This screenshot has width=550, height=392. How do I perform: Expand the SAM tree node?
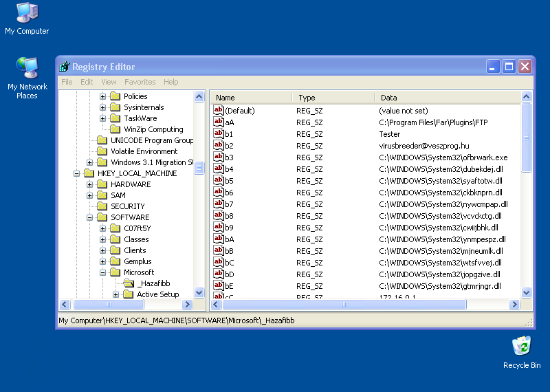pyautogui.click(x=90, y=195)
